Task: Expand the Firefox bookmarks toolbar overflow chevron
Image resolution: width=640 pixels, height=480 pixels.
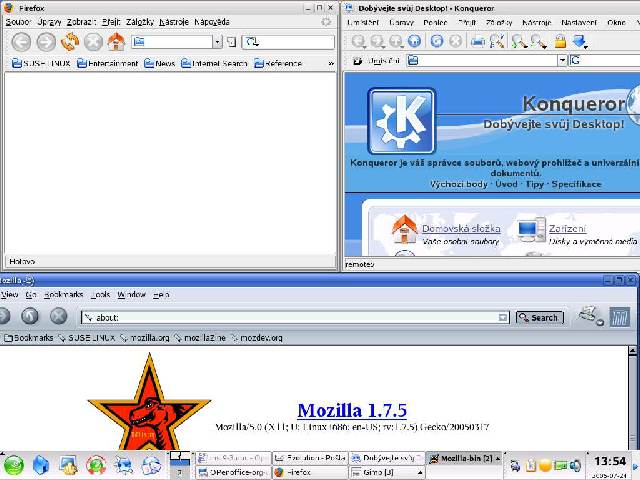Action: click(x=331, y=64)
